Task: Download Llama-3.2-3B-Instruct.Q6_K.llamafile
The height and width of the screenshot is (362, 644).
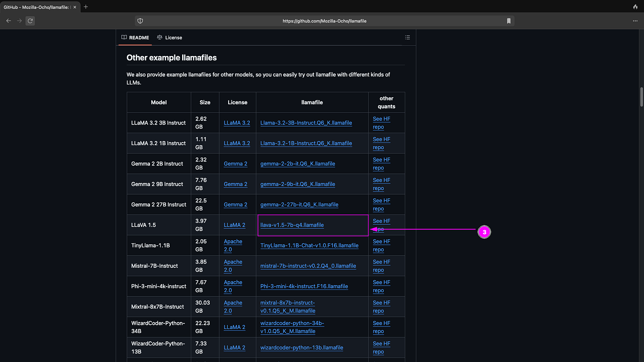Action: click(306, 123)
